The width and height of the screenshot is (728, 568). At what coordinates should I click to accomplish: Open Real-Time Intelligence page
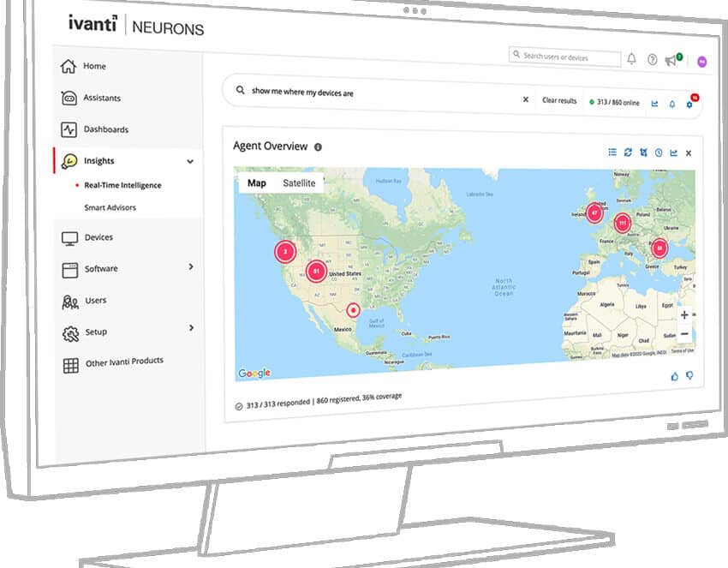coord(122,185)
